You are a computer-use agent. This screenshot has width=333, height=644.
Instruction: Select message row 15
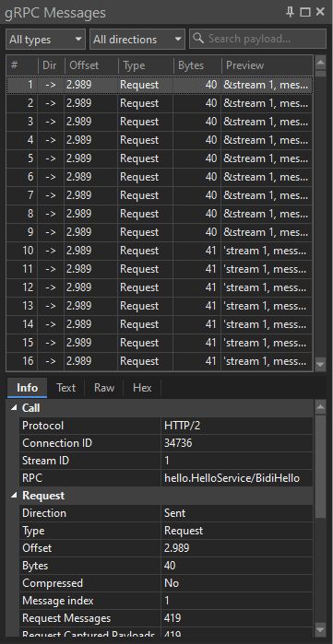[160, 343]
